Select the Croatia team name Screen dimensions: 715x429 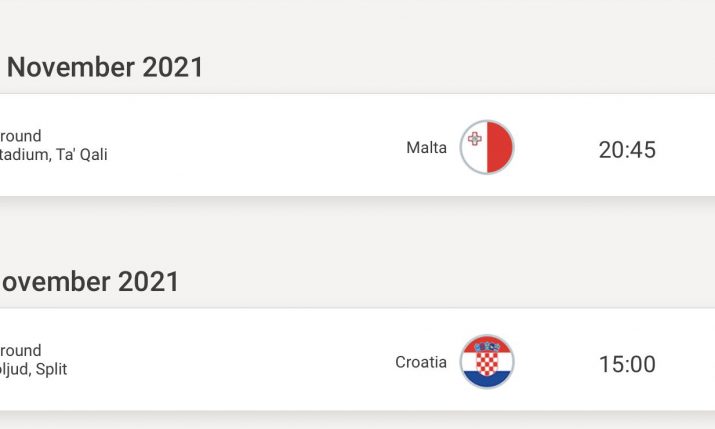(421, 362)
